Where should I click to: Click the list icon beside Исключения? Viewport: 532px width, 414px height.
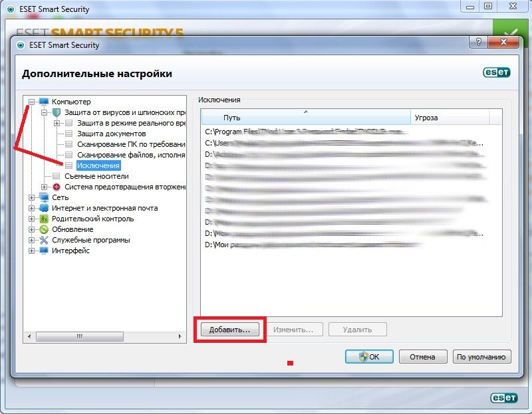[x=69, y=165]
